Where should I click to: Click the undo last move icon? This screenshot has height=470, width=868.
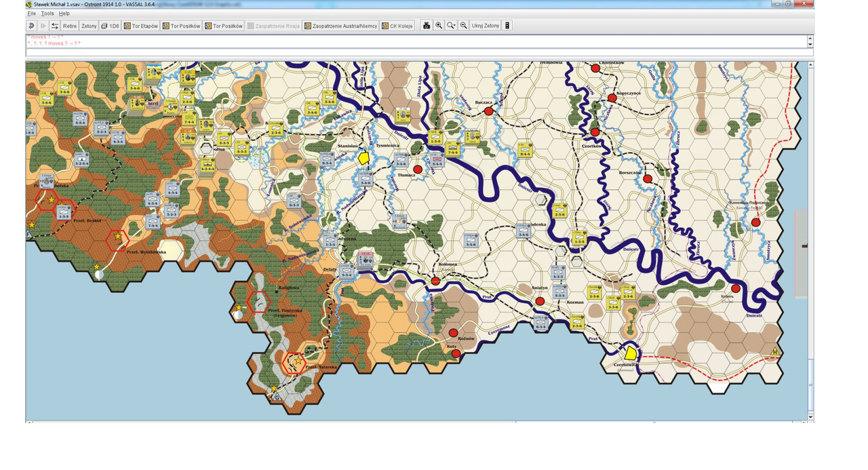[31, 26]
